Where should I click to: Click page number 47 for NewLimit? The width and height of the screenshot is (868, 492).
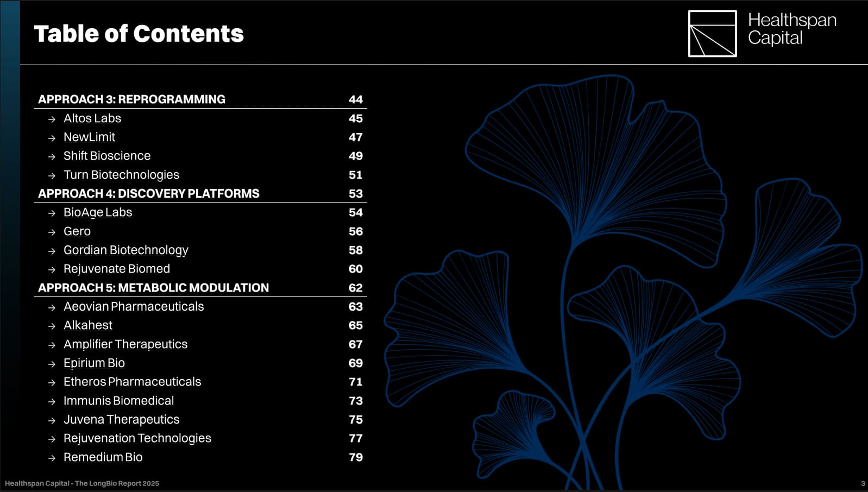point(356,137)
